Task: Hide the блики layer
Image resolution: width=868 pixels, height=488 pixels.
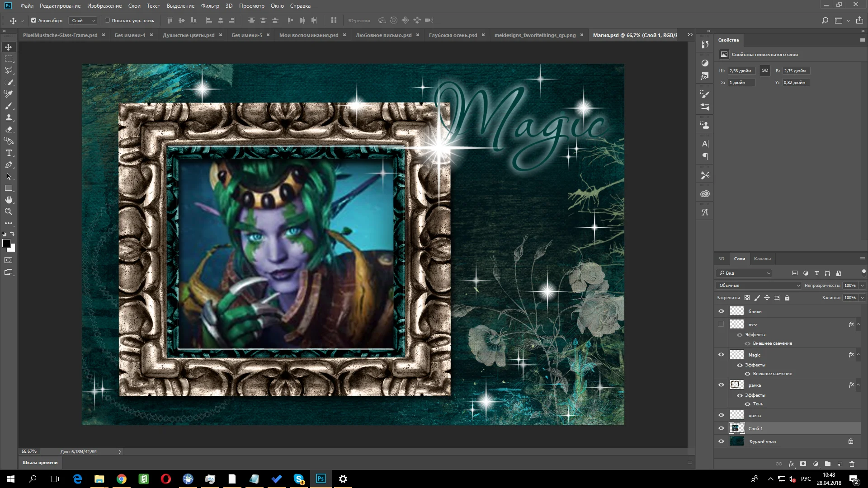Action: [721, 311]
